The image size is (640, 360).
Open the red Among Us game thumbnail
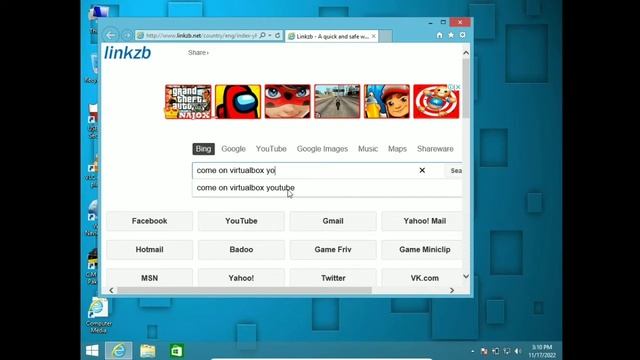238,102
